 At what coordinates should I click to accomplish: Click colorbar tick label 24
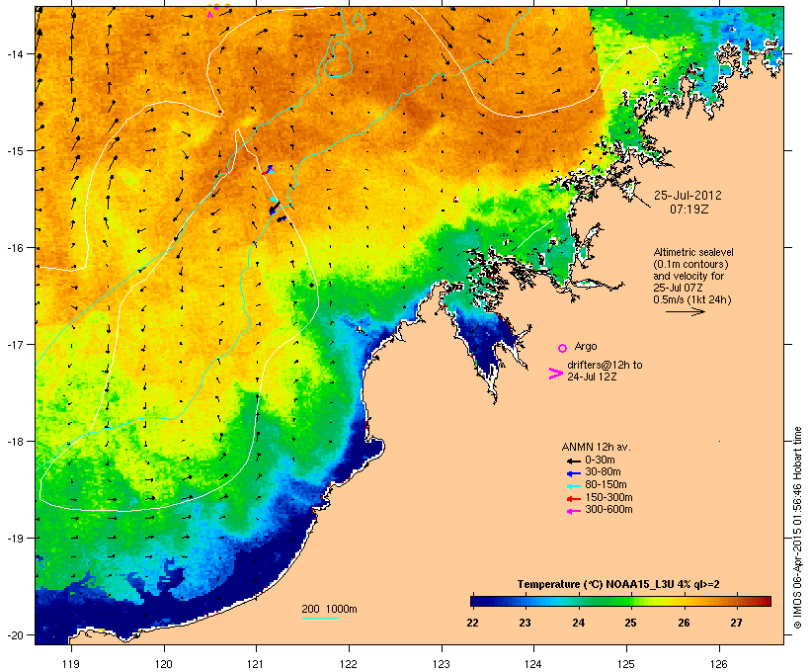(578, 623)
